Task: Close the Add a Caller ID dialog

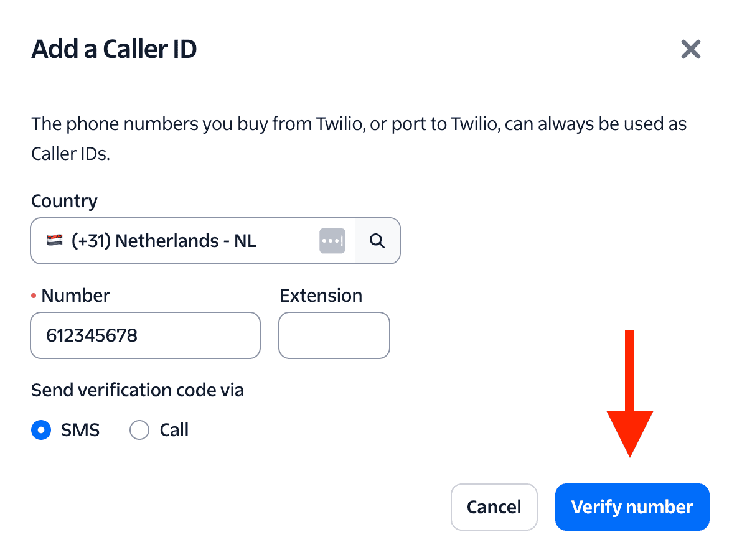Action: (690, 49)
